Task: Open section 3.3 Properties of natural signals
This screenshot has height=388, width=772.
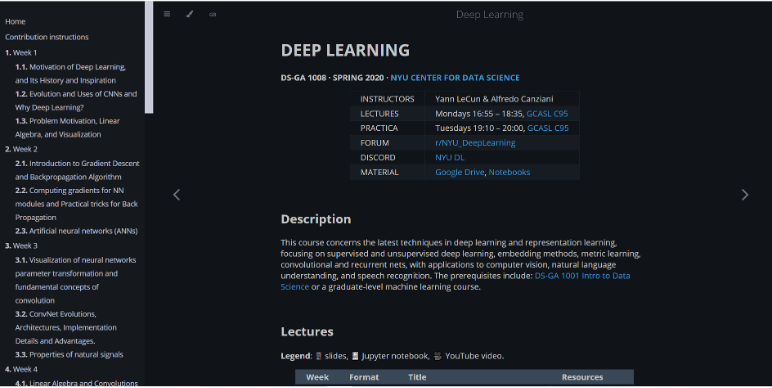Action: click(69, 355)
